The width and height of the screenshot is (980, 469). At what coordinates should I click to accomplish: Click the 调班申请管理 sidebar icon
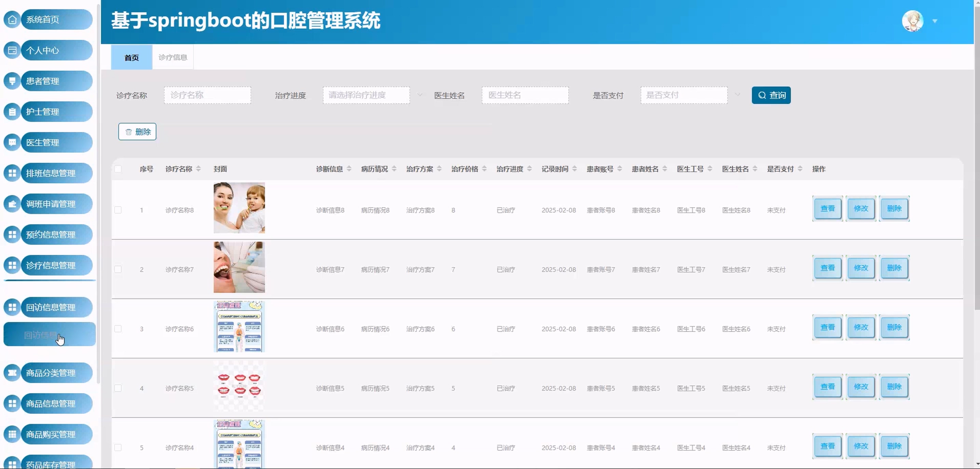click(x=12, y=204)
